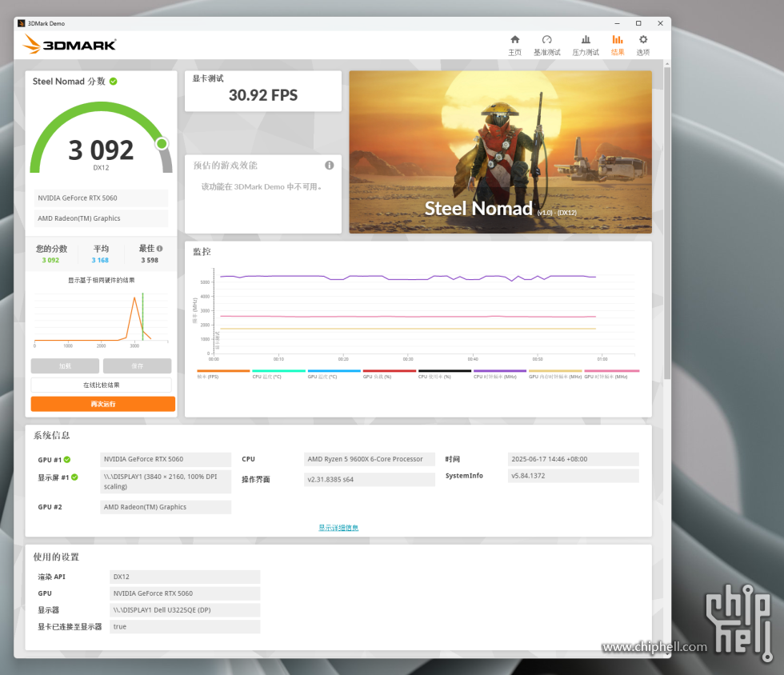Click the CPU value AMD Ryzen 5 9600X
Viewport: 784px width, 675px height.
click(370, 459)
